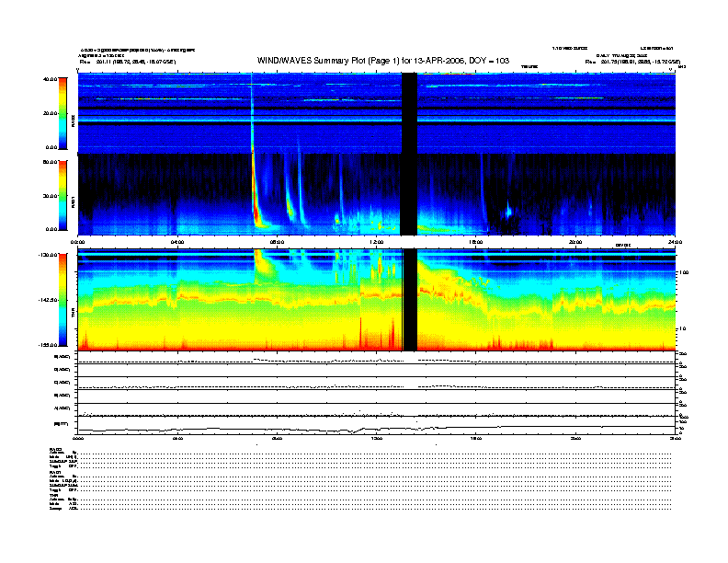The height and width of the screenshot is (563, 728).
Task: Click the solid-line magnetic field plot panel
Action: click(x=376, y=426)
